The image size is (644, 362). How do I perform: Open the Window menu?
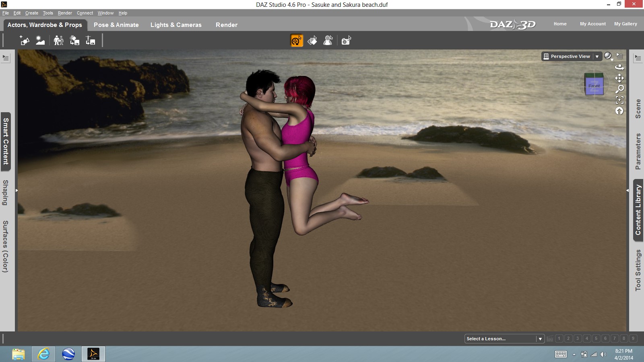105,13
